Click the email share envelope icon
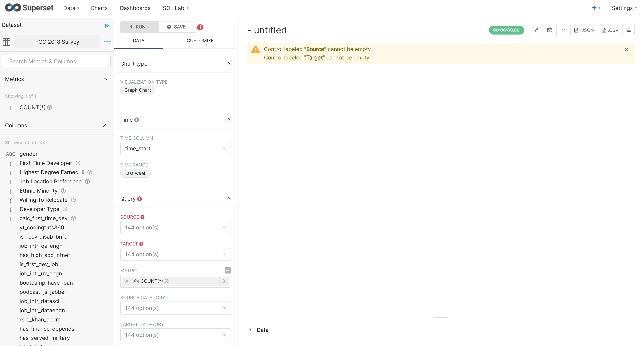 click(x=549, y=30)
